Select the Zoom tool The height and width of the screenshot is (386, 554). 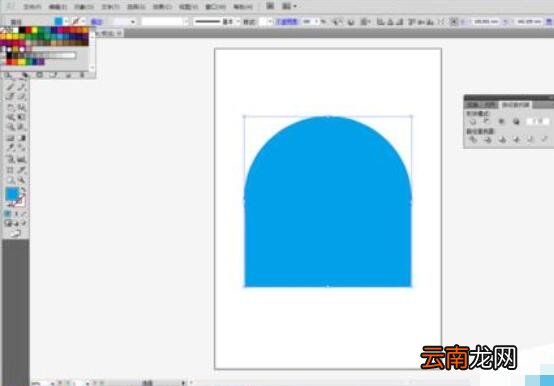[21, 180]
